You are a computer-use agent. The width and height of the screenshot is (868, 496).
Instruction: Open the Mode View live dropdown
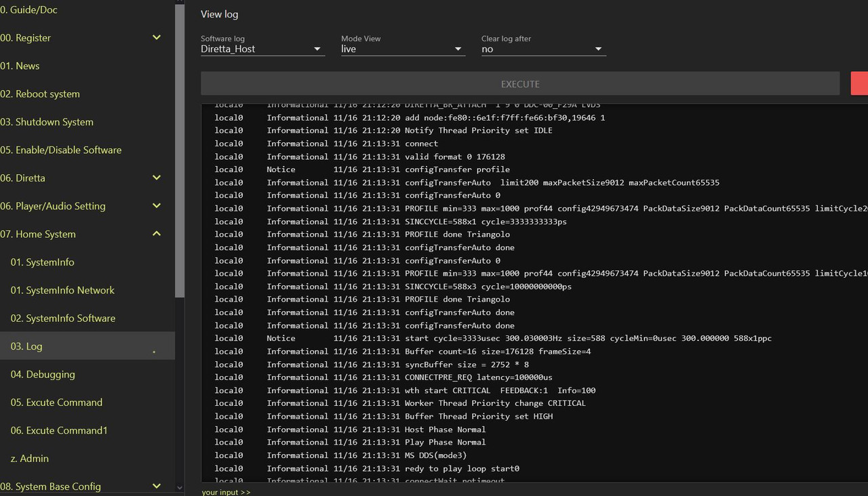coord(403,49)
